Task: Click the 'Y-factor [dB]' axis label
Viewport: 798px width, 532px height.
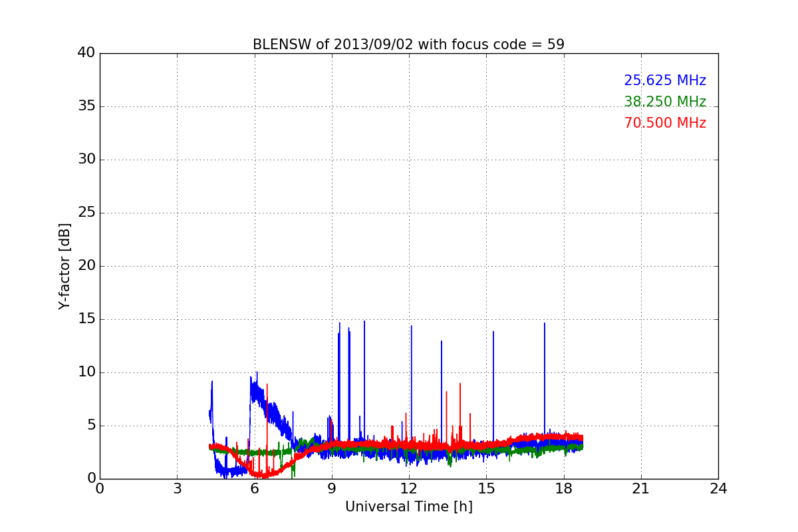Action: (x=65, y=266)
